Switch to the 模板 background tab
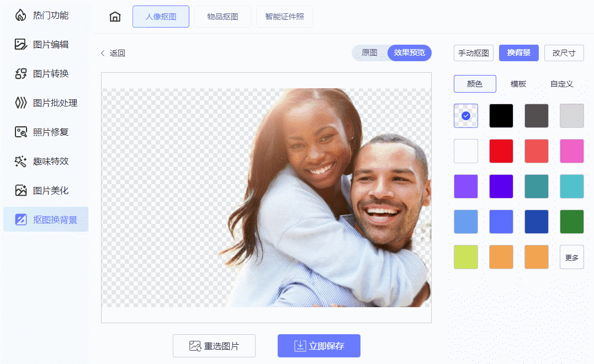The width and height of the screenshot is (594, 364). [x=518, y=84]
